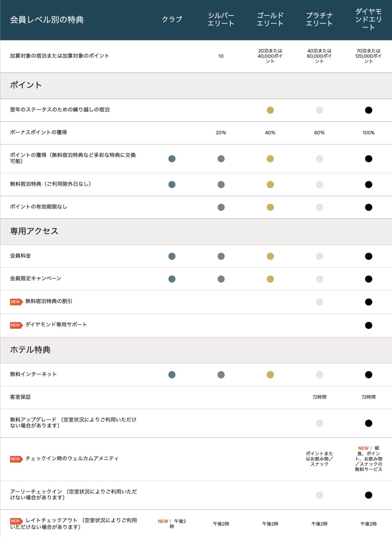The image size is (392, 538).
Task: Click the gold dot for 無料インターネット
Action: click(270, 375)
